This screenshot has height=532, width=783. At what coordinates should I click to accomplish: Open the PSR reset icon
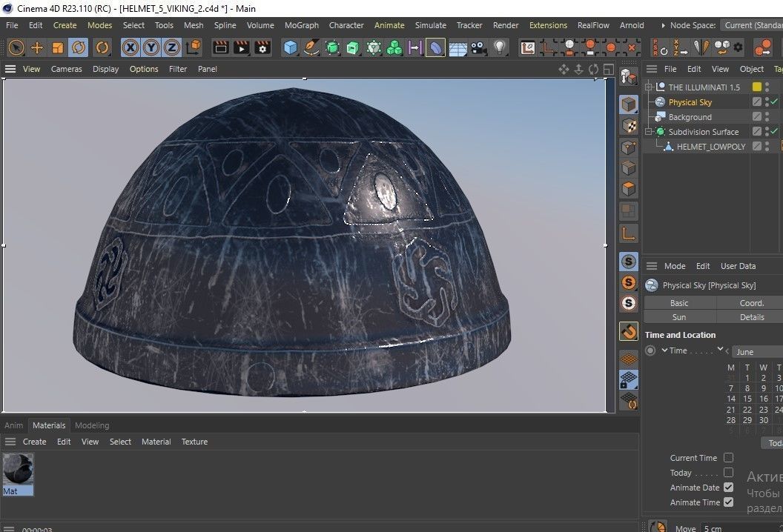660,47
